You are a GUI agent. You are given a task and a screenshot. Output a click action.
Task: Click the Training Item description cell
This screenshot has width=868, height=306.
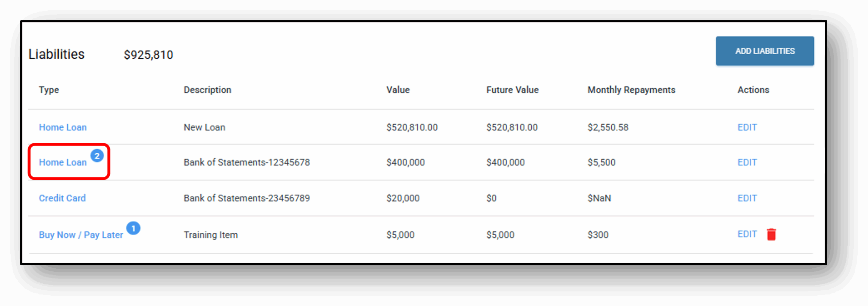(211, 235)
